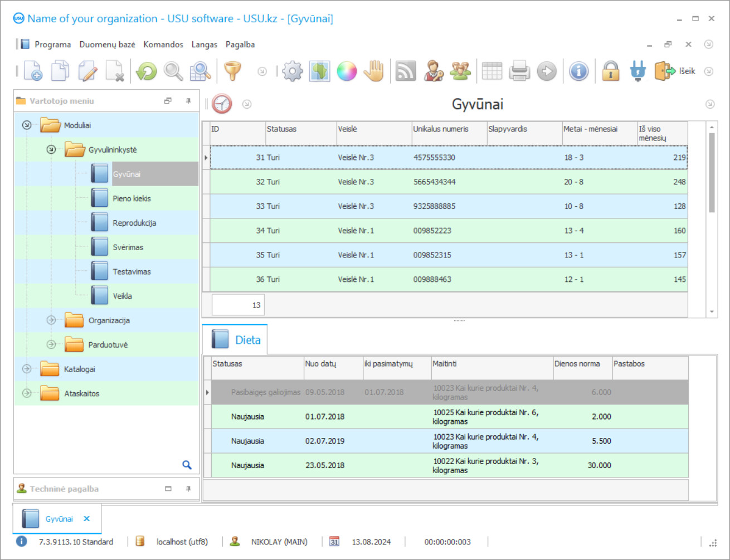Expand the Ataskaitos folder
730x560 pixels.
pos(27,393)
